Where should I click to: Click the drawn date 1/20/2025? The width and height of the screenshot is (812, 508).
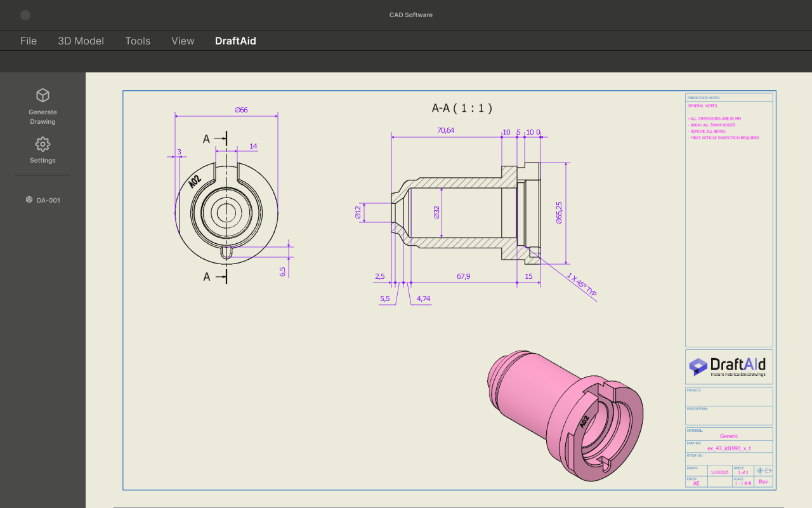tap(720, 472)
